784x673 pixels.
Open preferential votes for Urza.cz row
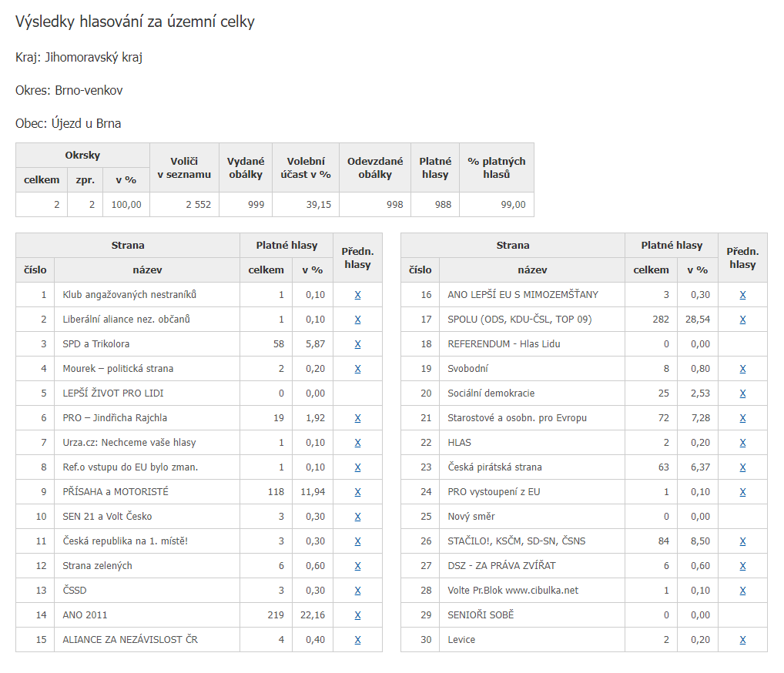[x=357, y=443]
